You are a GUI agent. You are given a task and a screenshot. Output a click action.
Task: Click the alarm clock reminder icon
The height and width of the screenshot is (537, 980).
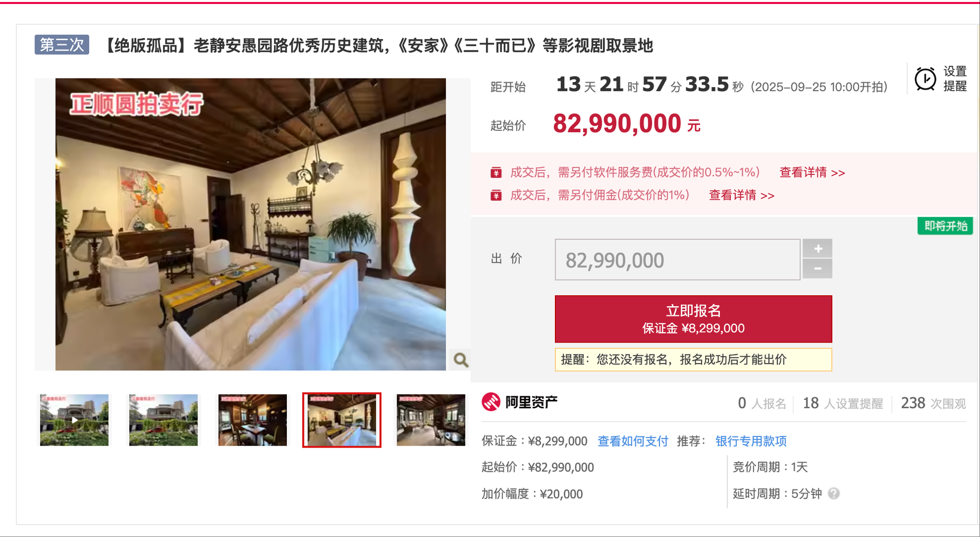(925, 79)
